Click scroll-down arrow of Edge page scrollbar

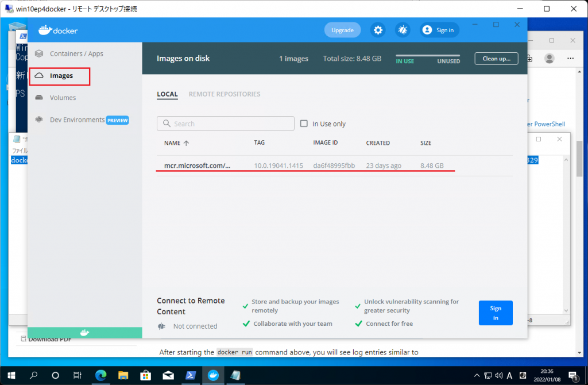tap(580, 353)
